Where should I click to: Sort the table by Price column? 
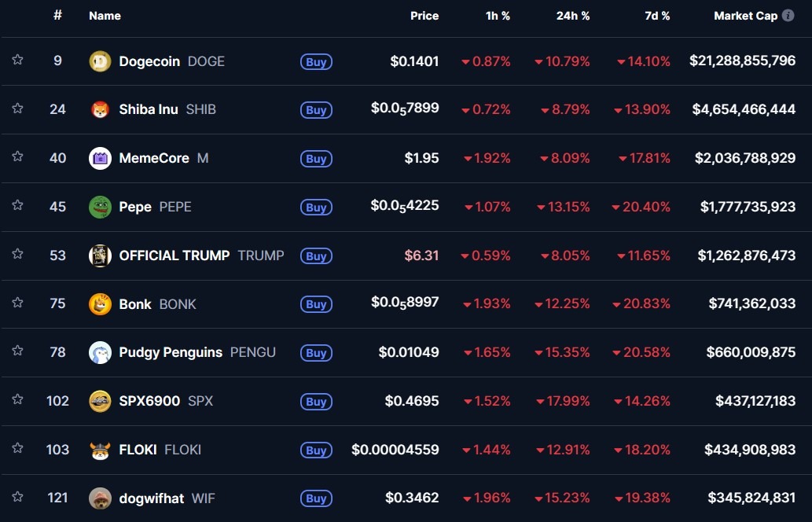(424, 16)
